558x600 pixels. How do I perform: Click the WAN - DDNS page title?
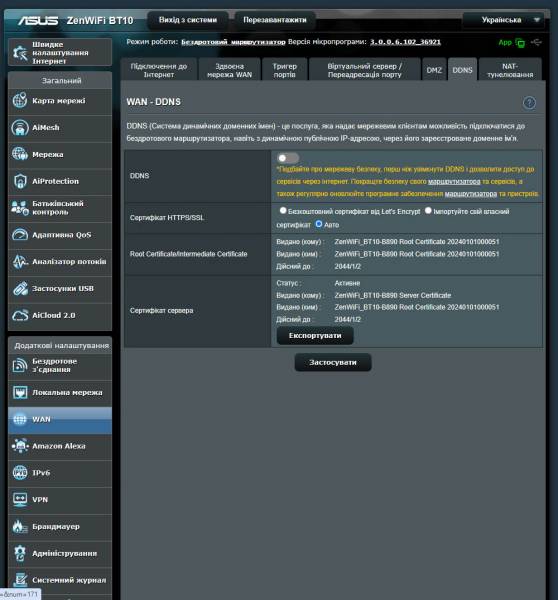coord(153,102)
